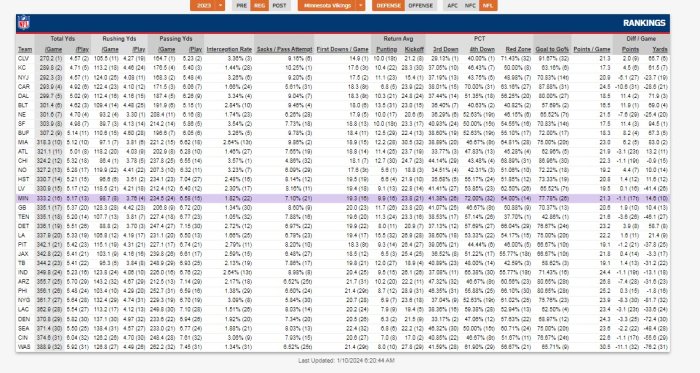This screenshot has height=373, width=700.
Task: Filter rankings by AFC
Action: (452, 5)
